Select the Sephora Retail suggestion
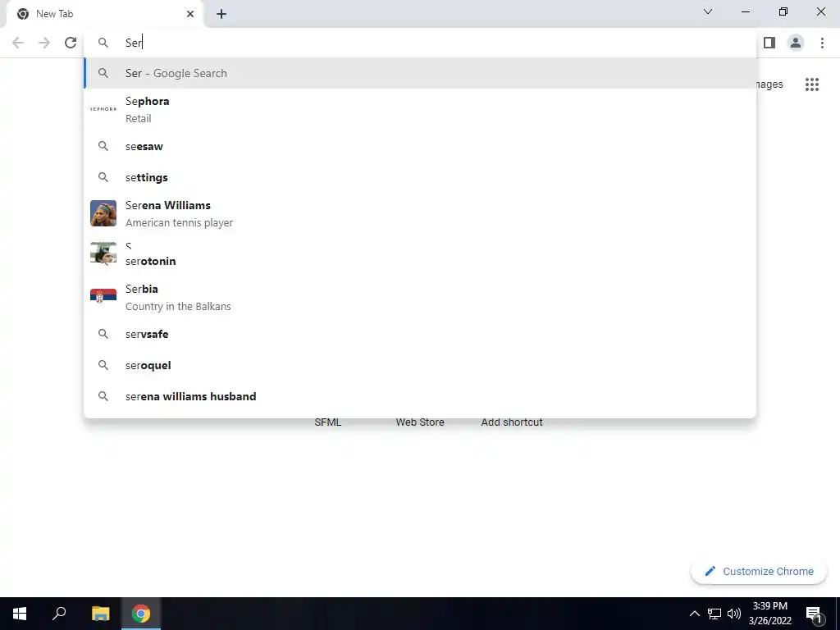 pos(420,109)
